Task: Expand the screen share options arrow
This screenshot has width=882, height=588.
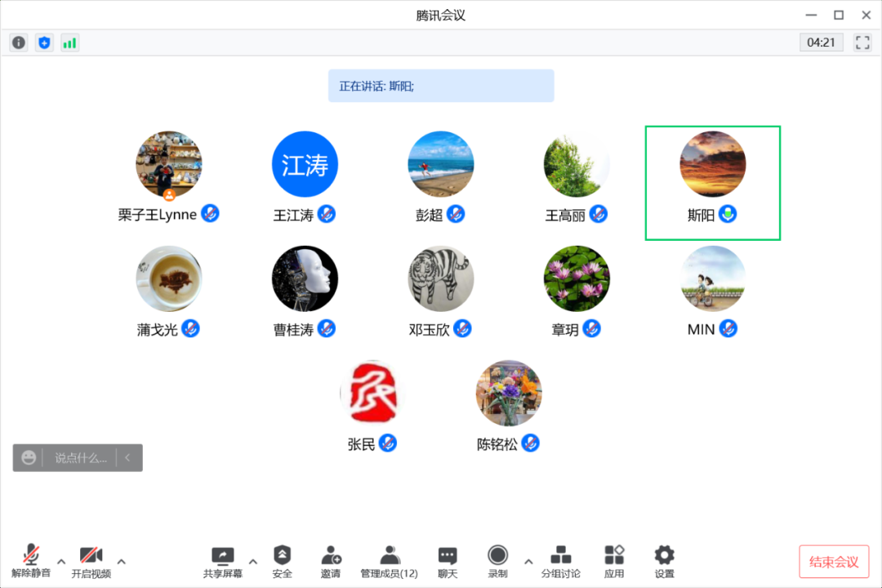Action: tap(253, 561)
